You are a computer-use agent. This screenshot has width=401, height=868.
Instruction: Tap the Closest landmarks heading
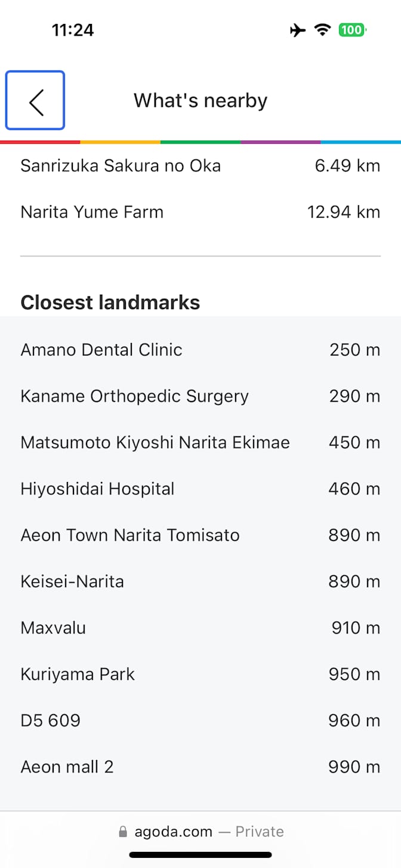click(x=110, y=302)
